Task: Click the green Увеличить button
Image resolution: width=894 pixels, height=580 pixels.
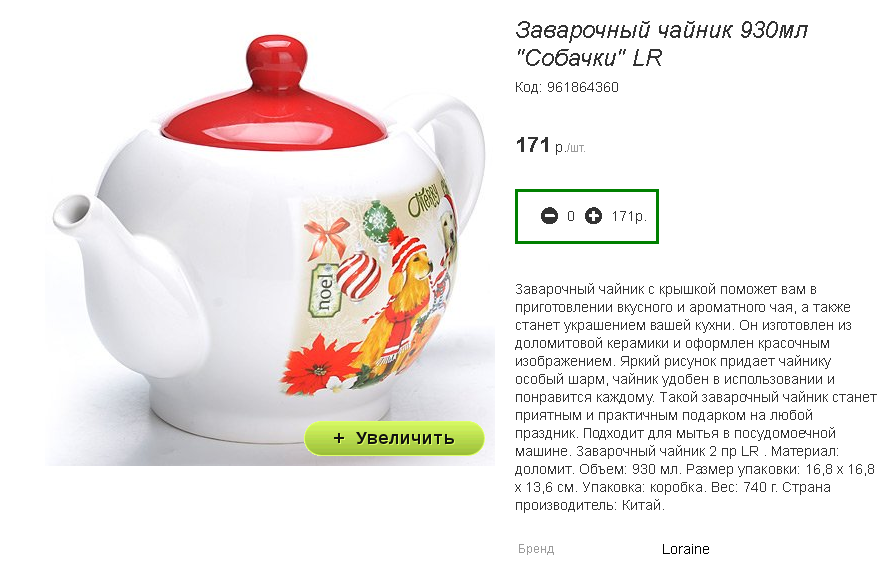Action: (394, 438)
